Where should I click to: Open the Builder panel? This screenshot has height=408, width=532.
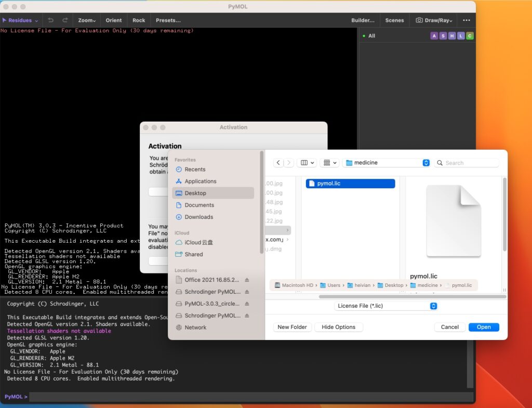coord(363,20)
